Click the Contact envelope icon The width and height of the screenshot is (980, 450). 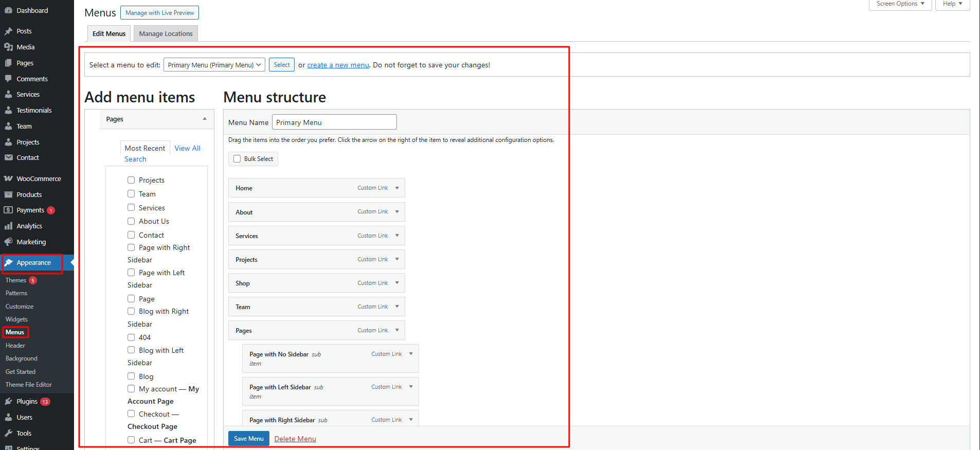point(8,158)
